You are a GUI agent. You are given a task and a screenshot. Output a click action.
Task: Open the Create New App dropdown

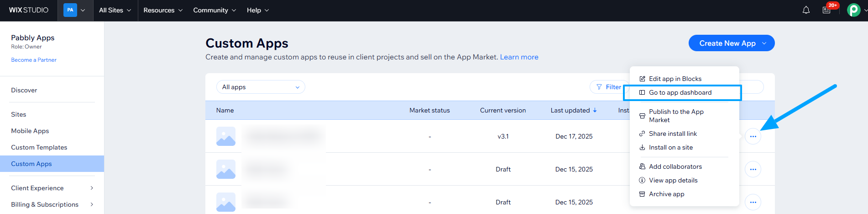[731, 43]
